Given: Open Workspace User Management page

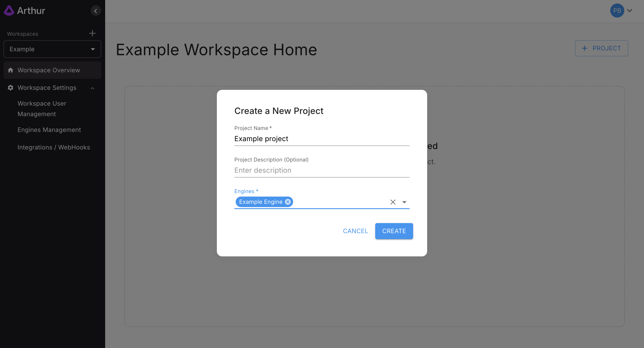Looking at the screenshot, I should tap(42, 108).
